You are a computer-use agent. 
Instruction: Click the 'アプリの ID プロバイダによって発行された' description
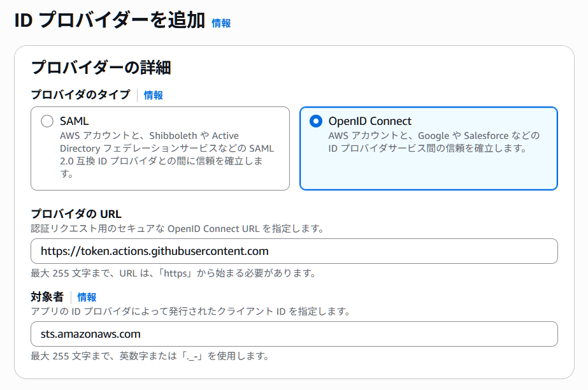tap(190, 311)
